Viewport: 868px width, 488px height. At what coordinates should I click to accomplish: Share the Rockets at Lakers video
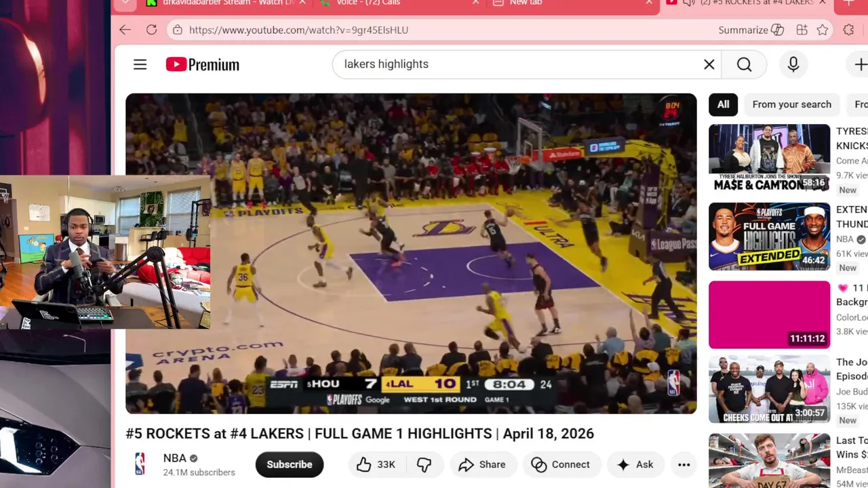[x=482, y=464]
